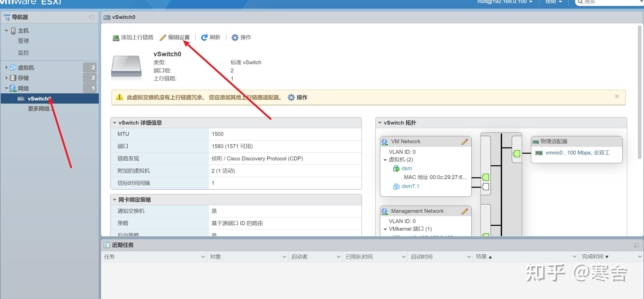Open the Queued time (已排队时间) column dropdown

click(x=404, y=257)
